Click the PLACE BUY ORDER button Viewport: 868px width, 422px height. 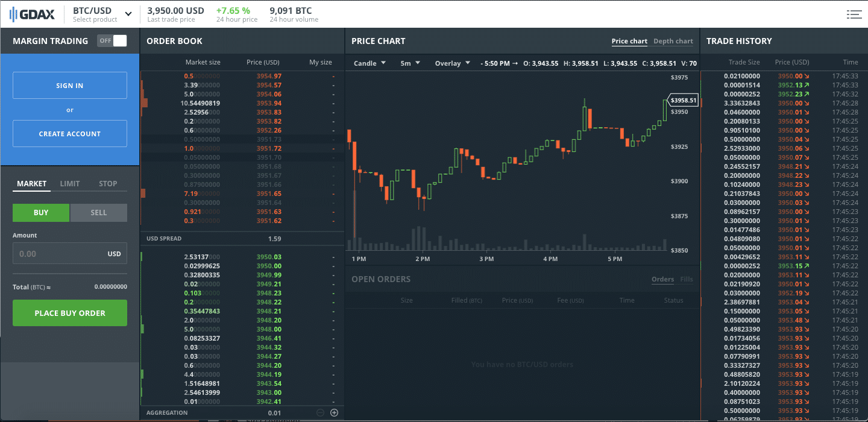tap(69, 313)
